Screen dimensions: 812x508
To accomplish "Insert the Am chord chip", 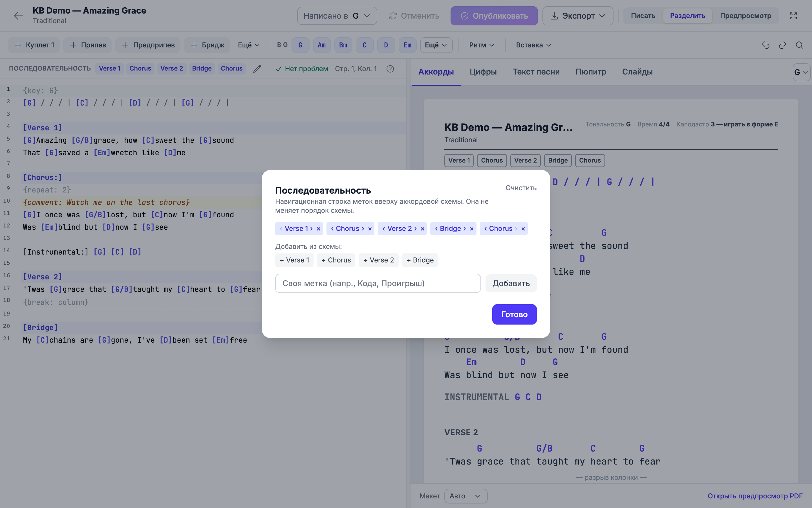I will pyautogui.click(x=321, y=45).
